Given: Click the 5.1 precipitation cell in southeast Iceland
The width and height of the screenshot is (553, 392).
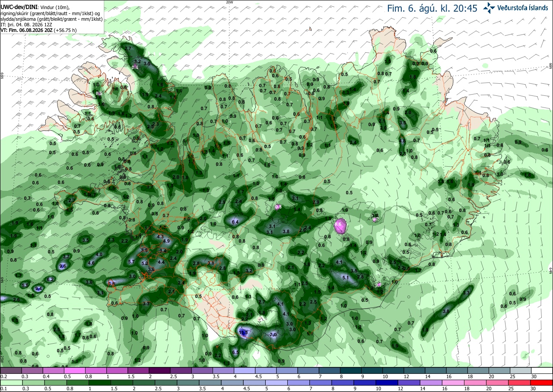Looking at the screenshot, I should tap(345, 278).
